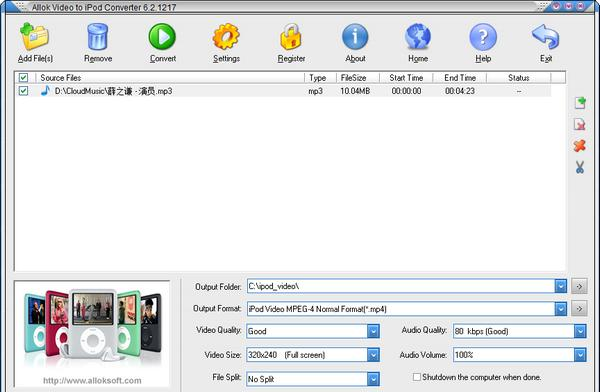Click the FileSize column header
The width and height of the screenshot is (600, 392).
[357, 78]
